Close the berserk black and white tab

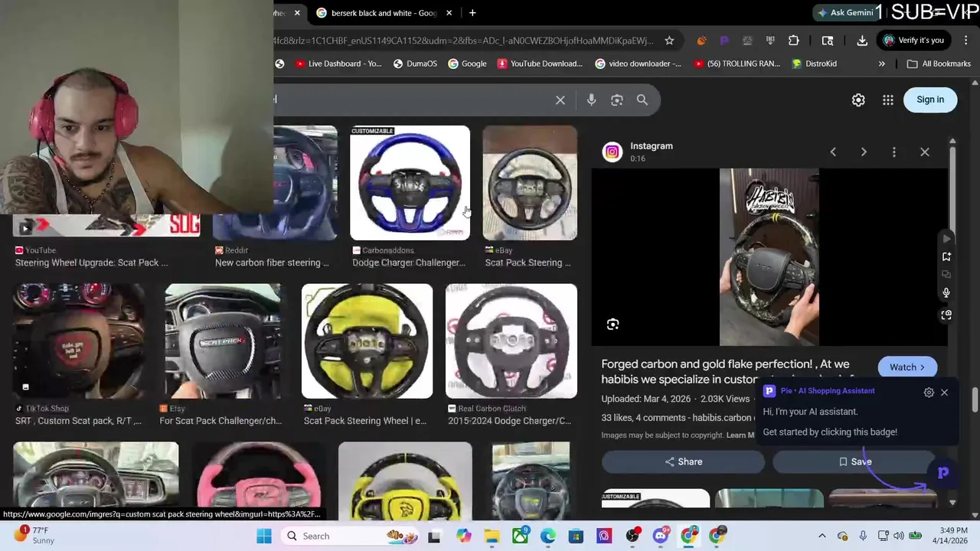[x=449, y=13]
